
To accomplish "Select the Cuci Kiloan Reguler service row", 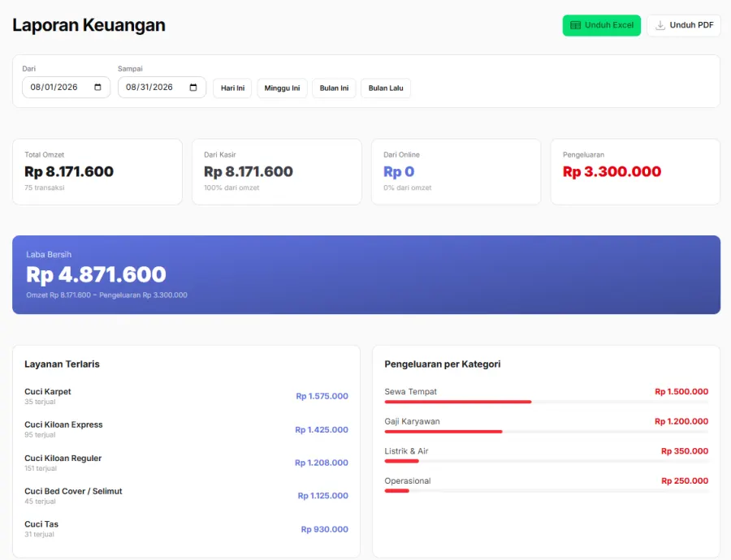I will [x=186, y=463].
